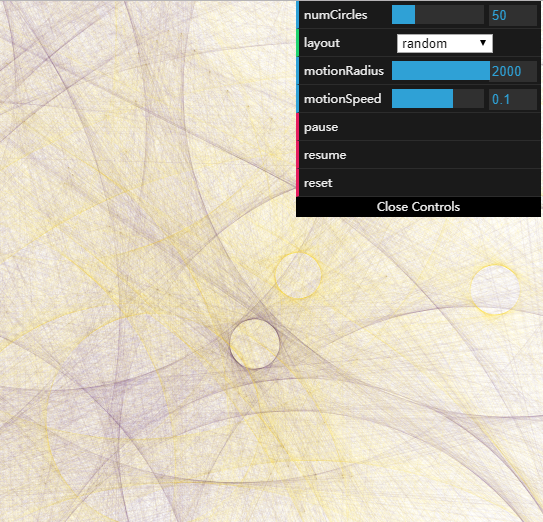The height and width of the screenshot is (522, 543).
Task: Resume the animation
Action: [x=418, y=155]
